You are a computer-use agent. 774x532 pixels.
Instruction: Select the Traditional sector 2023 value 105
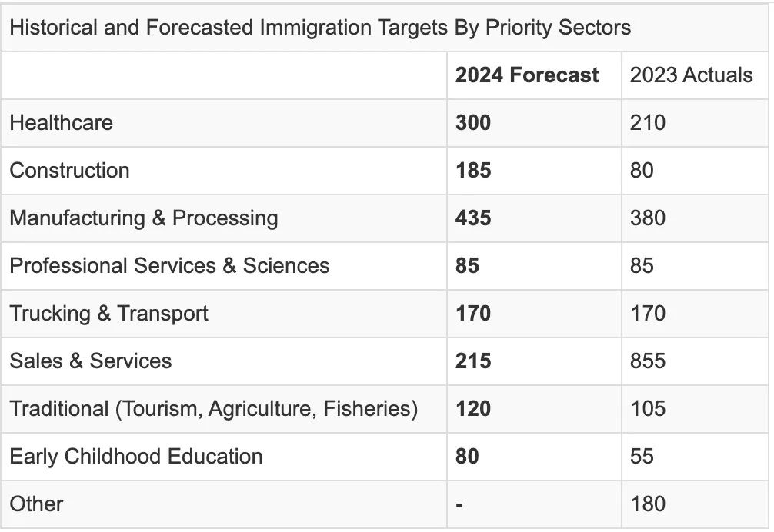click(648, 409)
